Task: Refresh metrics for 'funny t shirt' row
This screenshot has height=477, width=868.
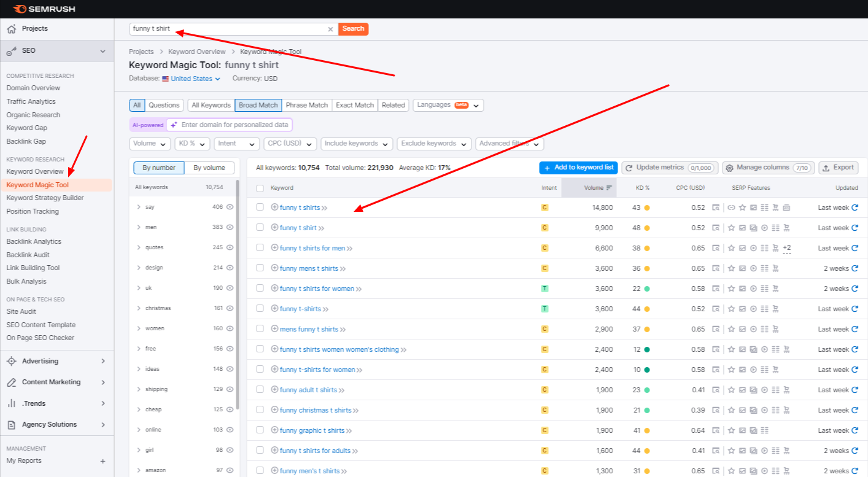Action: (x=855, y=228)
